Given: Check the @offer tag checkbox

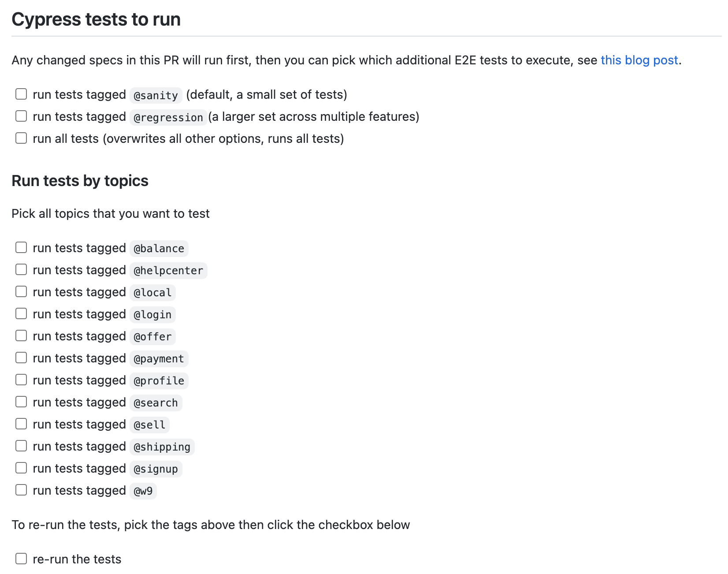Looking at the screenshot, I should click(21, 335).
